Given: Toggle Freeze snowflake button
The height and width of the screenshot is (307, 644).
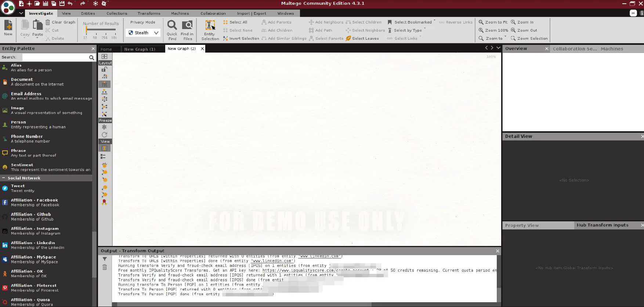Looking at the screenshot, I should click(105, 127).
